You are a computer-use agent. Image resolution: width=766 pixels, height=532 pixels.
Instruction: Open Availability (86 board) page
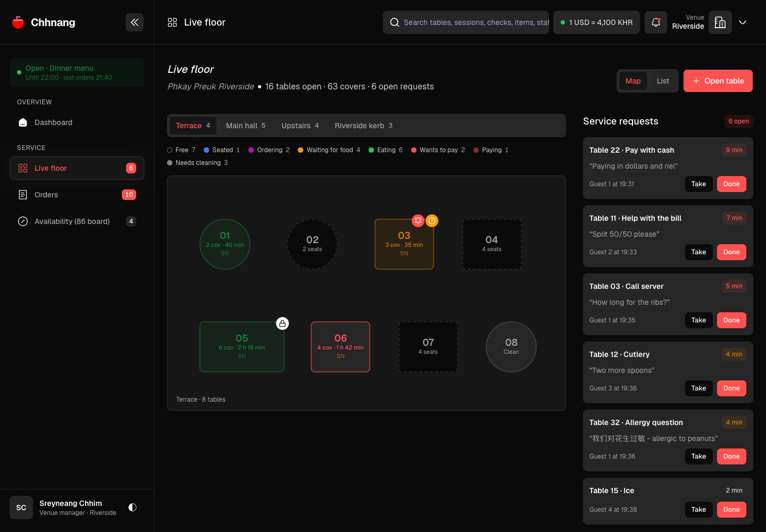pyautogui.click(x=77, y=221)
